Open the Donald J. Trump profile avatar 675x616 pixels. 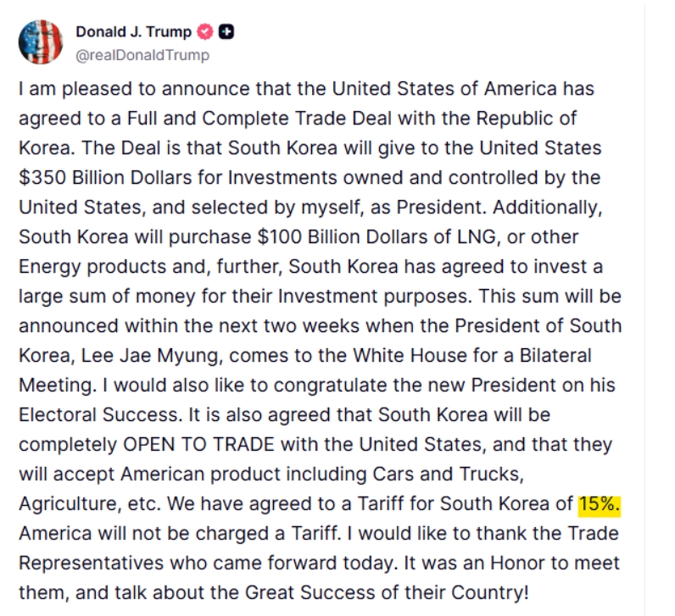[x=41, y=42]
